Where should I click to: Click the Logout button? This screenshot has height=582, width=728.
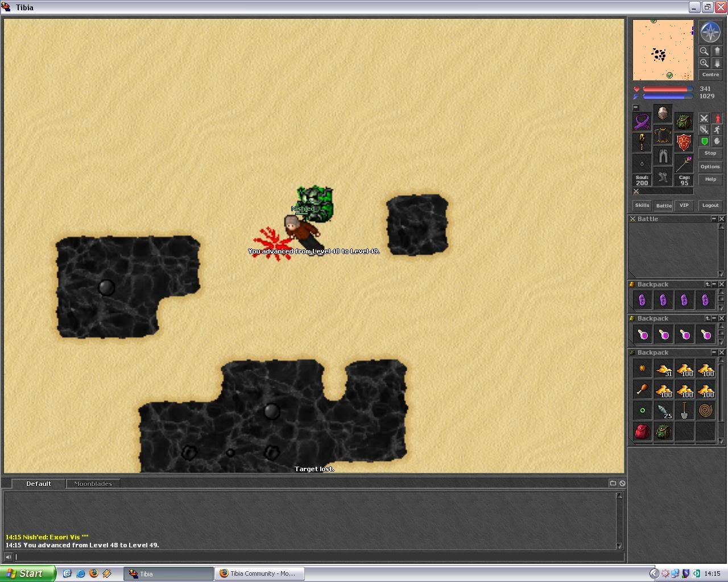[710, 205]
